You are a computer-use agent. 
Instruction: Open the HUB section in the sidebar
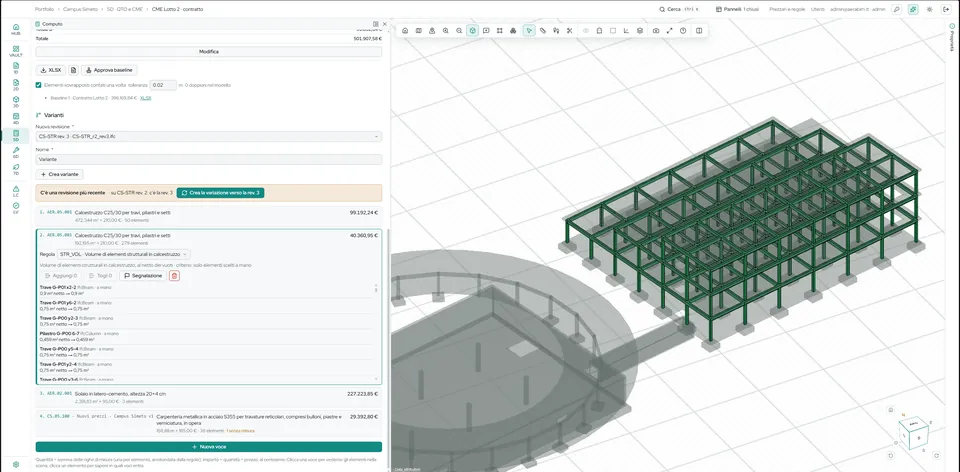tap(16, 29)
